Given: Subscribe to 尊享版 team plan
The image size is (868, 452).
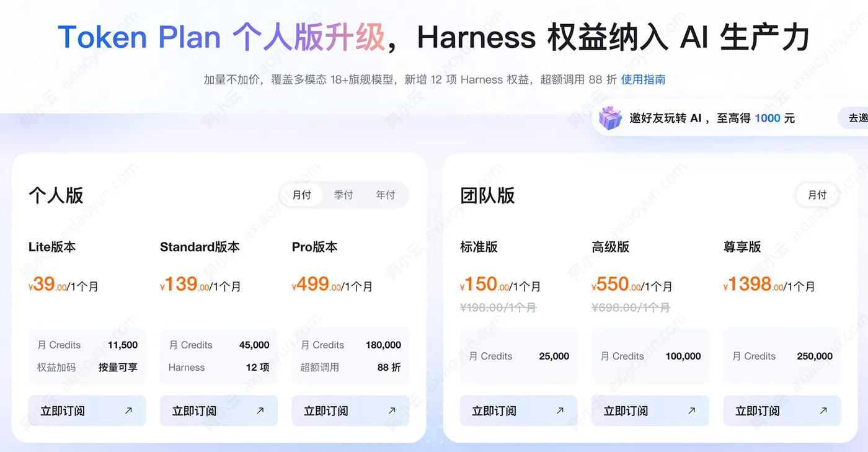Looking at the screenshot, I should (x=782, y=410).
